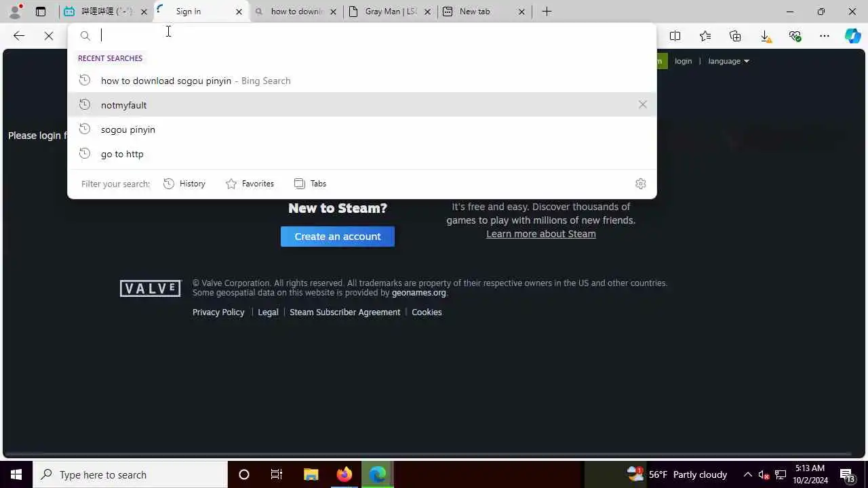Open Split screen icon in toolbar
This screenshot has width=868, height=488.
click(675, 36)
